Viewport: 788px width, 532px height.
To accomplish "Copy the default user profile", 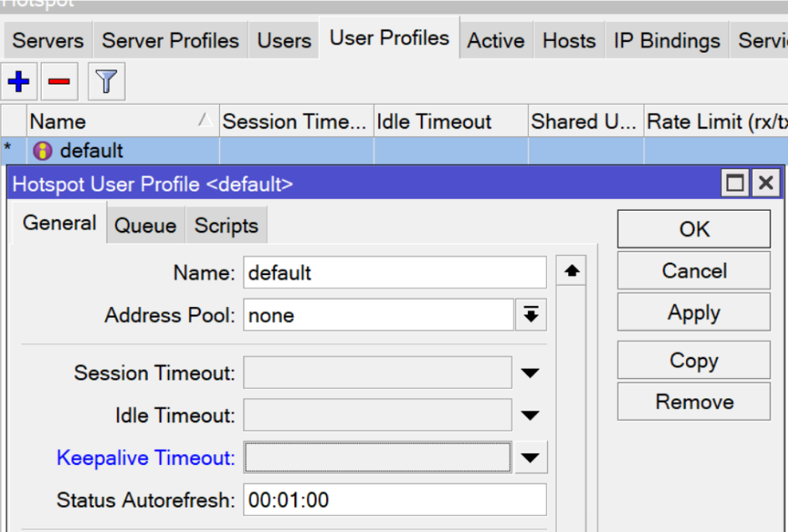I will (x=693, y=360).
